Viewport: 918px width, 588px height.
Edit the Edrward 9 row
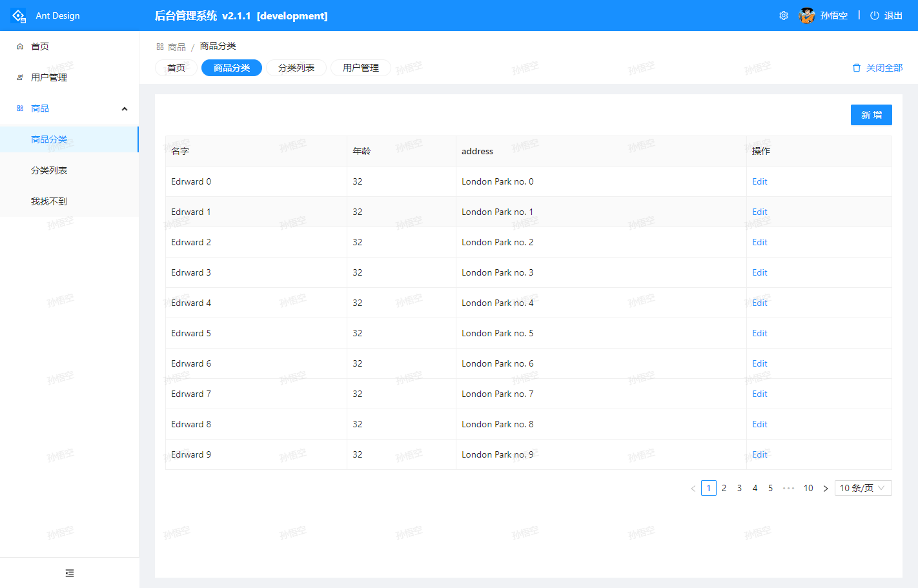click(760, 454)
